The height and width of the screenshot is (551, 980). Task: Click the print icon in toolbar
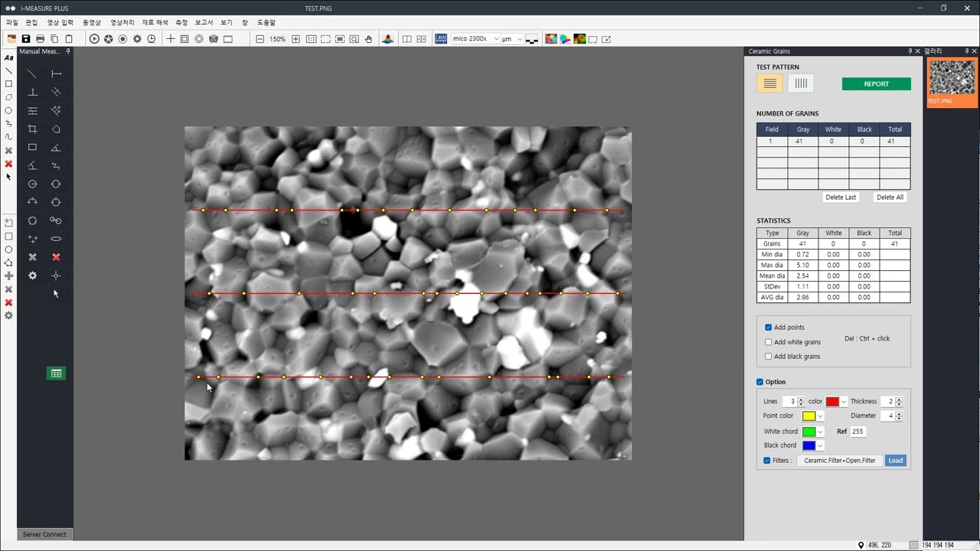click(x=40, y=39)
